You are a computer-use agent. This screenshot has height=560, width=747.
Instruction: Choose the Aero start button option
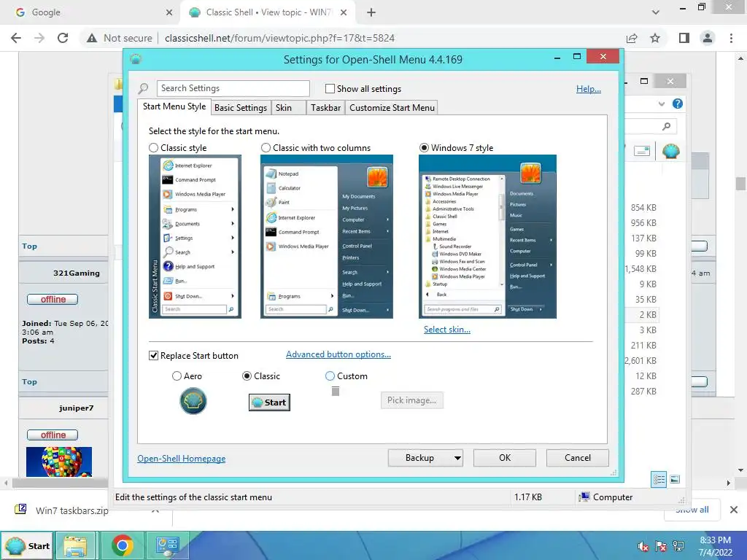coord(177,376)
